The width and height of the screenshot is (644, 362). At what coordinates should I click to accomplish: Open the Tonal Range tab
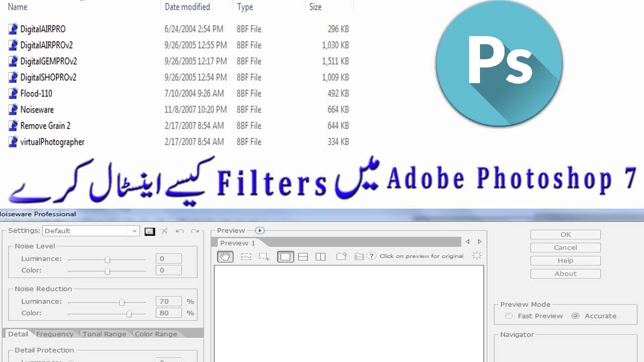[x=105, y=334]
